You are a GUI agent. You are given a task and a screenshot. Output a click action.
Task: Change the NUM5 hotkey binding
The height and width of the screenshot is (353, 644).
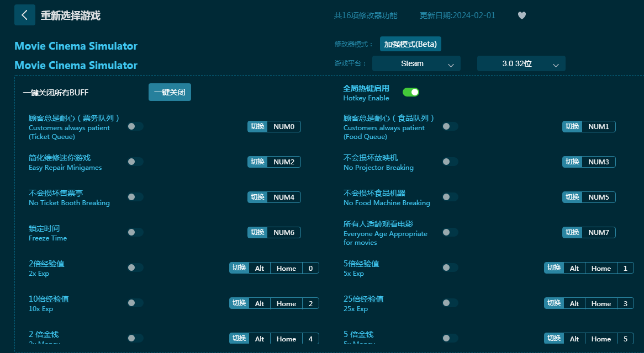coord(598,197)
